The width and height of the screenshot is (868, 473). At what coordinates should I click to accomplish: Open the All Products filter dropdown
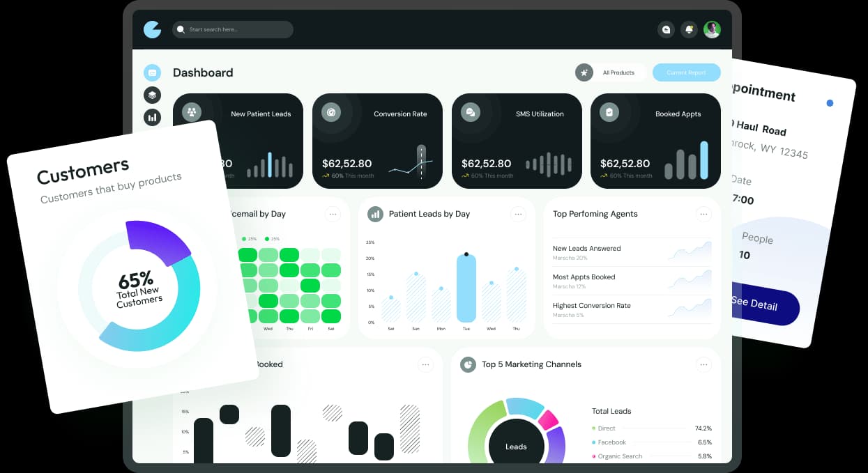click(x=618, y=72)
